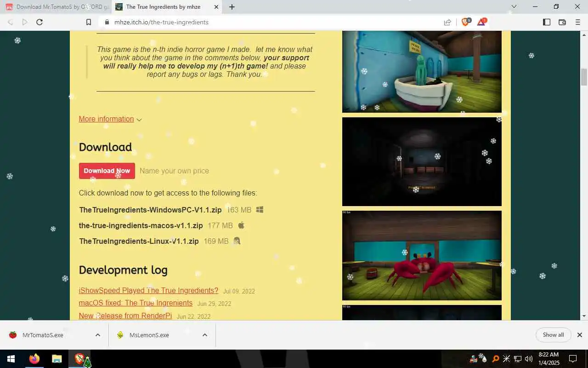Image resolution: width=588 pixels, height=368 pixels.
Task: View the red crab screenshot thumbnail
Action: click(x=422, y=255)
